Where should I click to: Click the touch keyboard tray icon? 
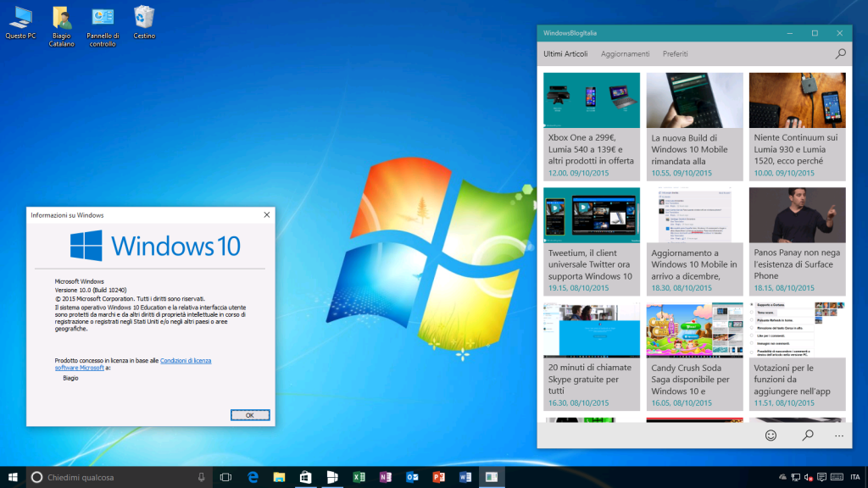pos(837,477)
